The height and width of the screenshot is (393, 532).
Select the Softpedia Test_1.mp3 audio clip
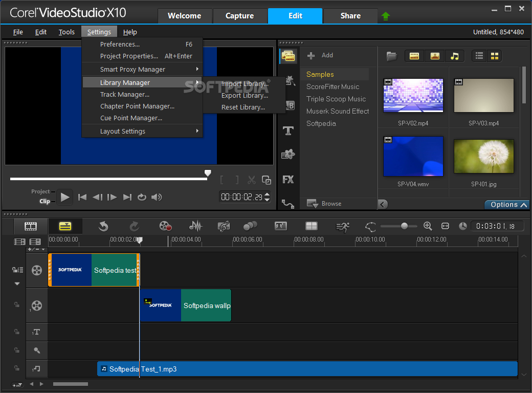pyautogui.click(x=307, y=369)
